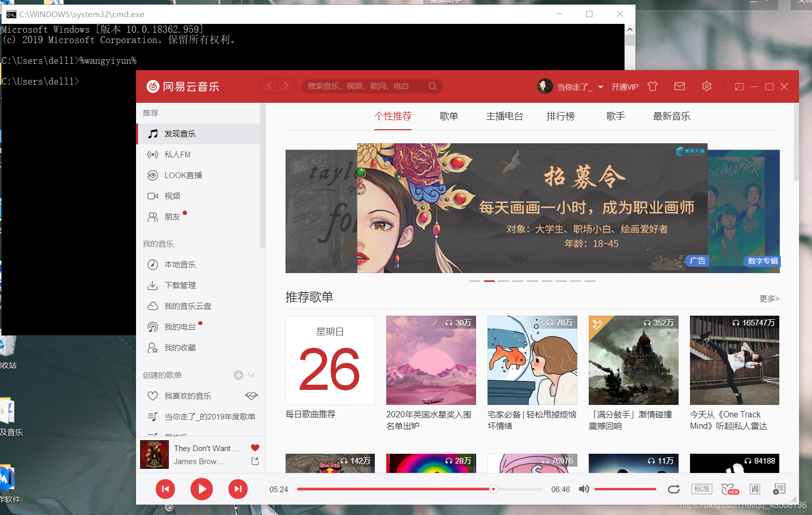The image size is (812, 515).
Task: Open 我的音乐云盘 cloud entry
Action: [x=198, y=306]
